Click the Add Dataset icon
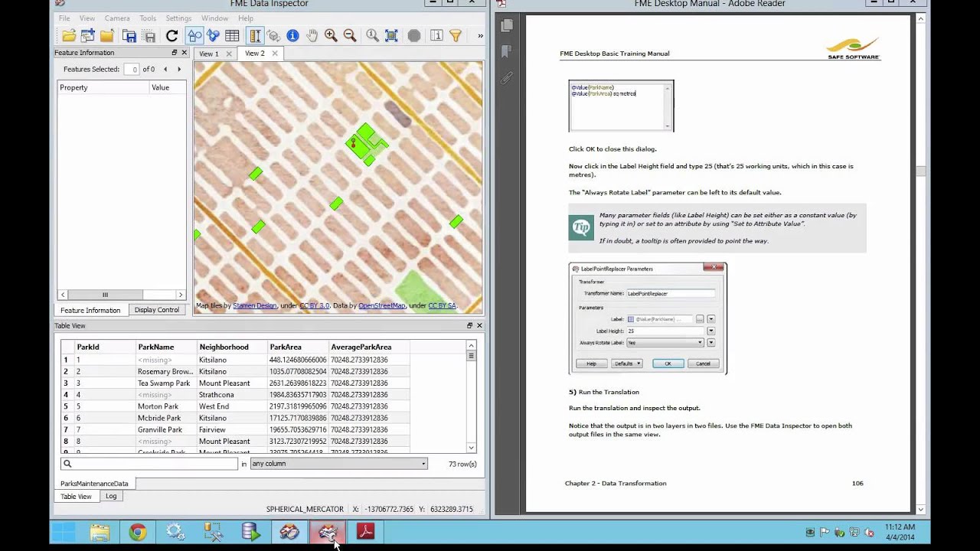Screen dimensions: 980x551 pyautogui.click(x=88, y=35)
